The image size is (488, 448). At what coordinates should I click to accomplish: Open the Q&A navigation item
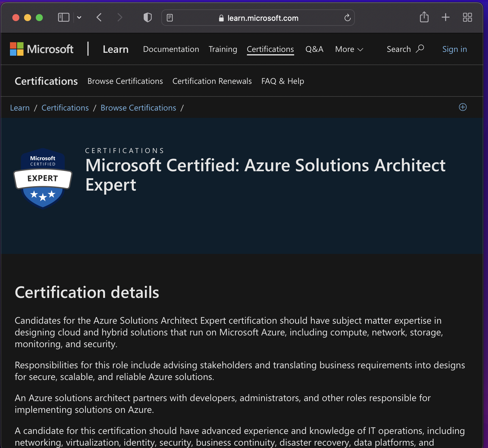pos(314,49)
